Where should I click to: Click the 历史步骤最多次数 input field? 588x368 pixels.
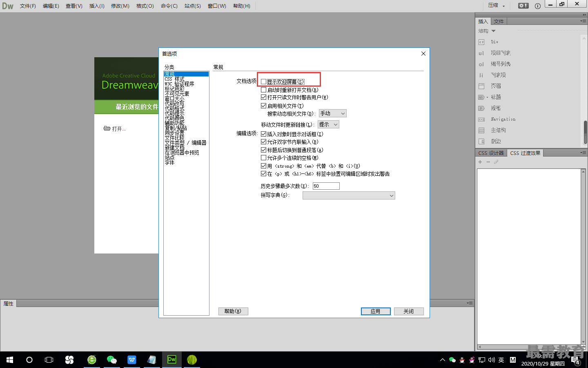point(326,186)
